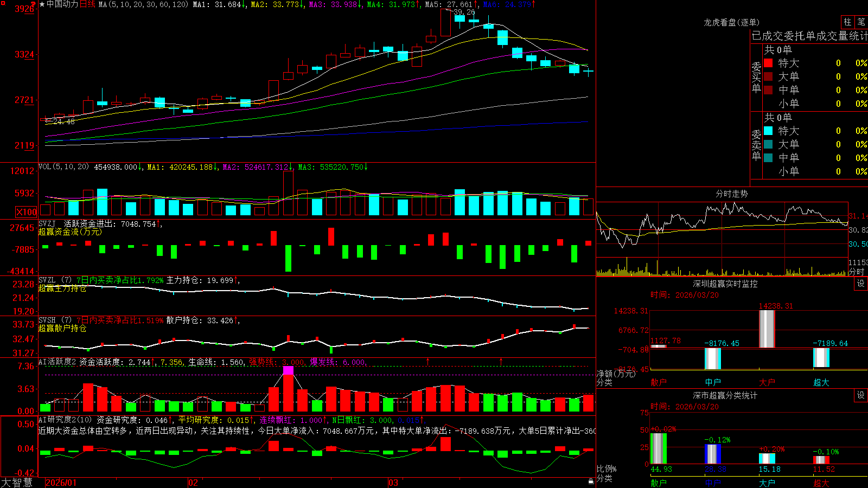Click the 已成交委托单成交量统计 header
The image size is (868, 488).
pos(809,36)
